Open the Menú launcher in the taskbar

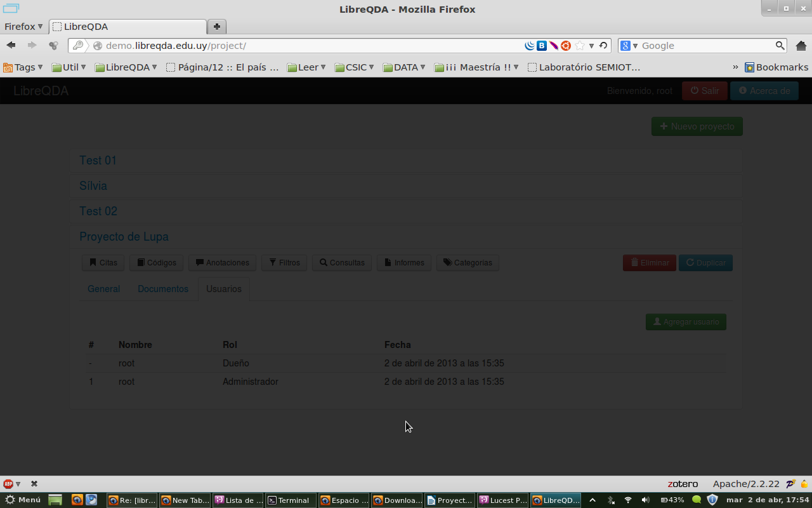23,500
